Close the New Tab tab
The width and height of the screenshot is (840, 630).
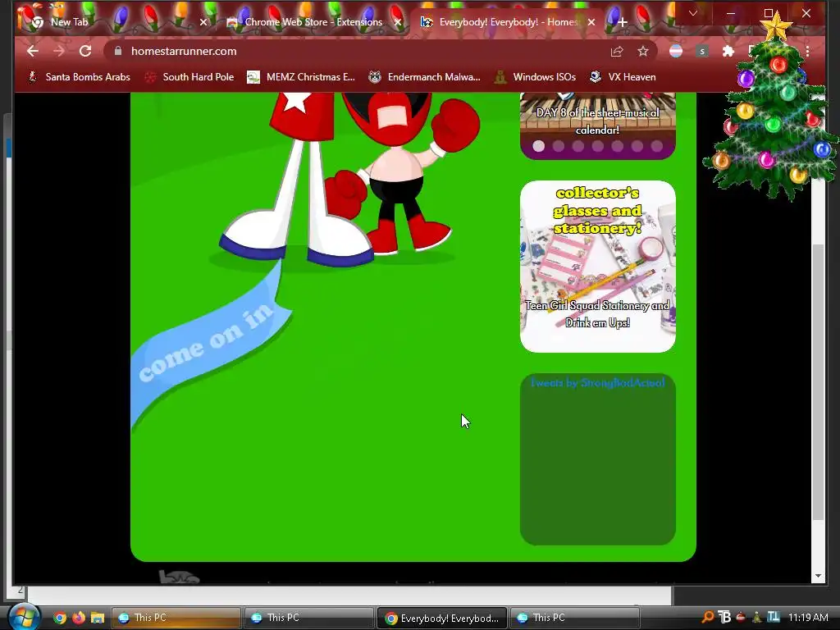pyautogui.click(x=203, y=22)
